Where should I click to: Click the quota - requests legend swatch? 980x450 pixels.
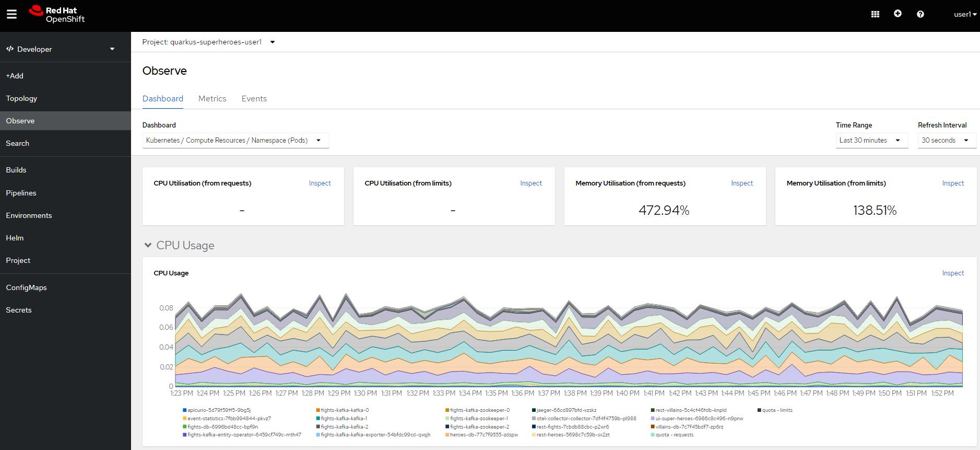653,435
